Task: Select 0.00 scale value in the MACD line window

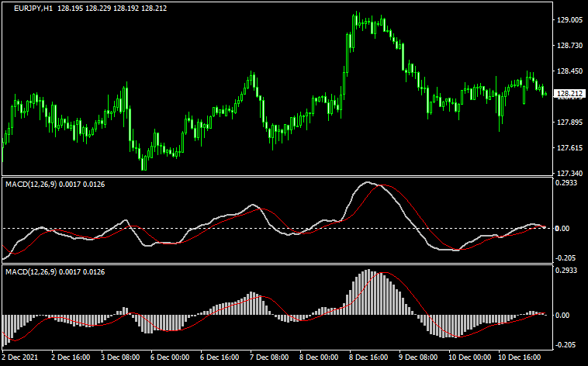Action: point(563,229)
